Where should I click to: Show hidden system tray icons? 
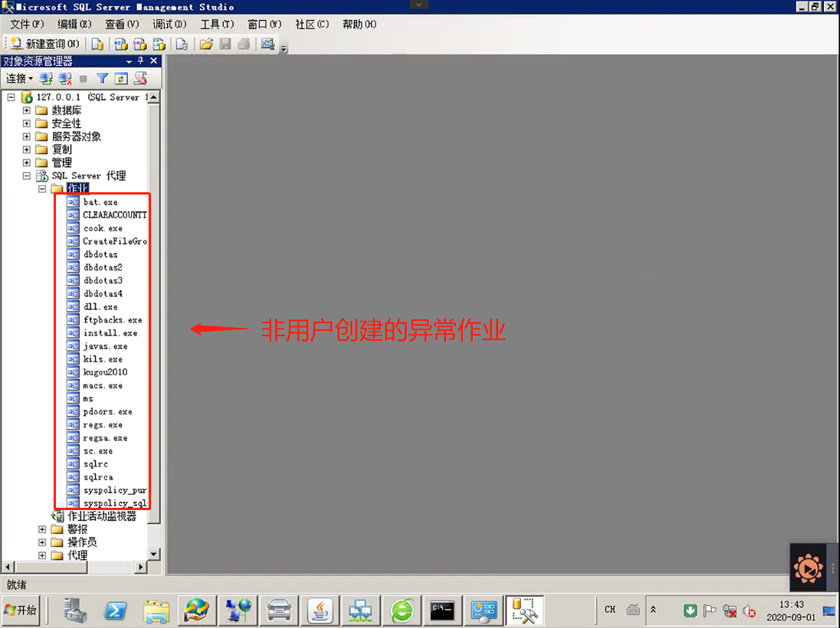click(653, 610)
